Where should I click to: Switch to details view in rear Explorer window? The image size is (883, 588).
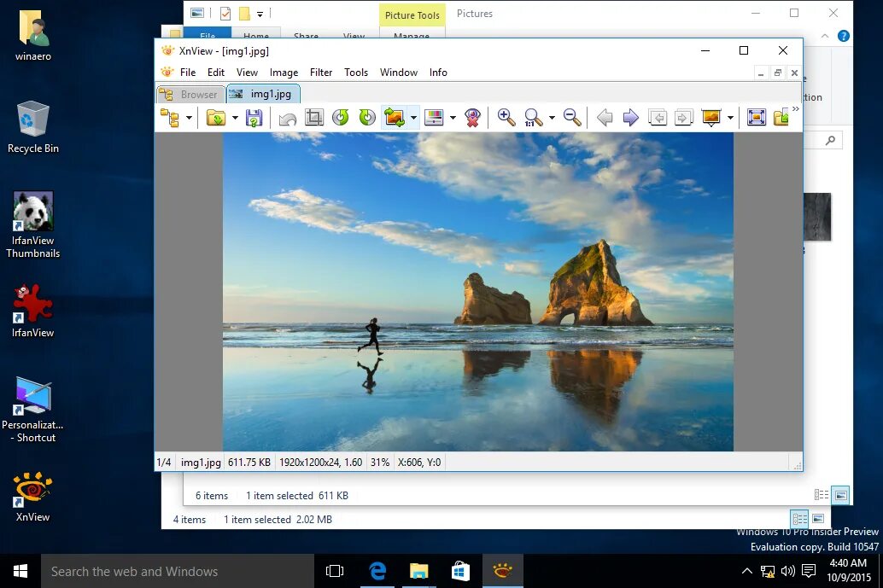pyautogui.click(x=799, y=518)
